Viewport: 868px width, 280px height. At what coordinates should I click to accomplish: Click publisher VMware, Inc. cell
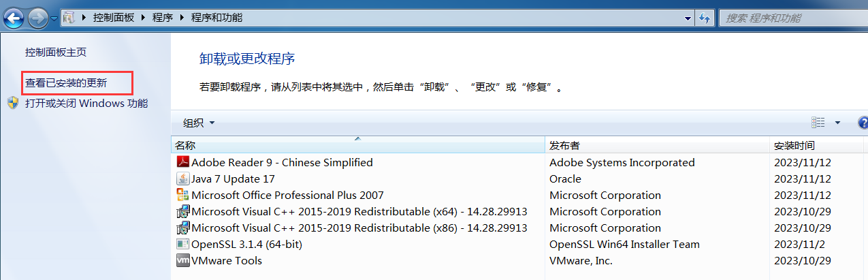(x=581, y=260)
